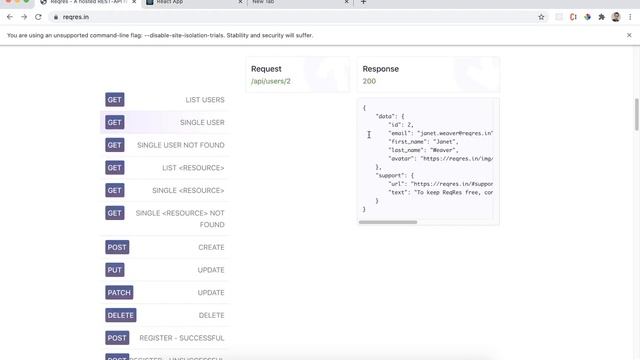640x360 pixels.
Task: Open the Chrome three-dot menu
Action: coord(630,17)
